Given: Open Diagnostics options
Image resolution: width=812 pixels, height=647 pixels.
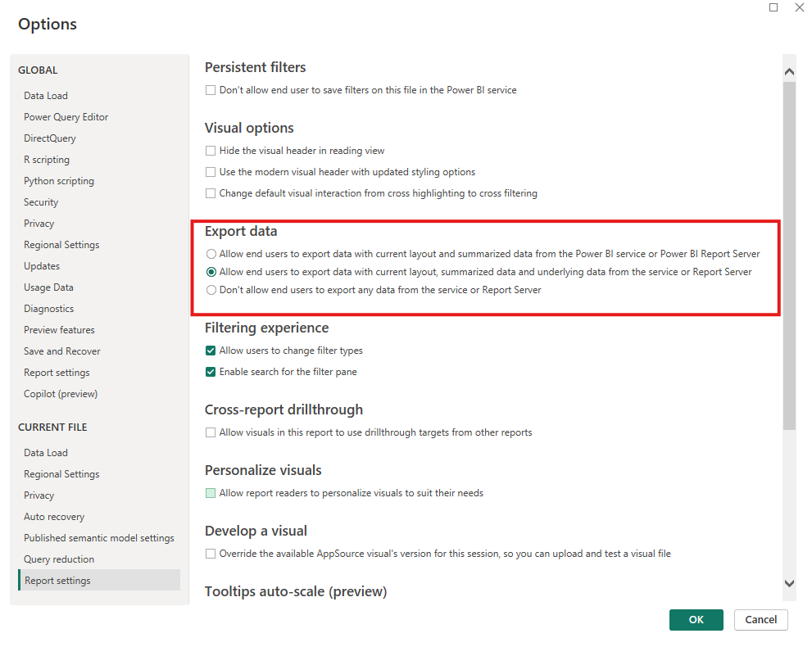Looking at the screenshot, I should pos(48,309).
